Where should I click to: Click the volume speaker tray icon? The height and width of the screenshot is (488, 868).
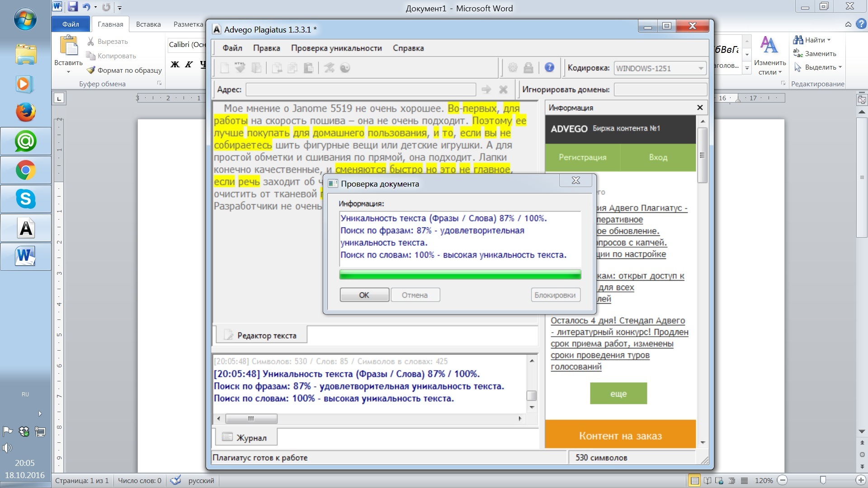[7, 448]
